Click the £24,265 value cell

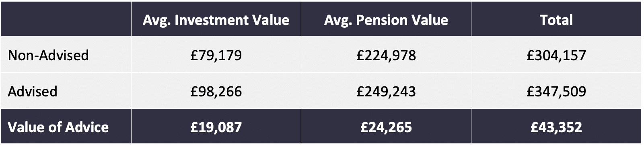coord(386,128)
